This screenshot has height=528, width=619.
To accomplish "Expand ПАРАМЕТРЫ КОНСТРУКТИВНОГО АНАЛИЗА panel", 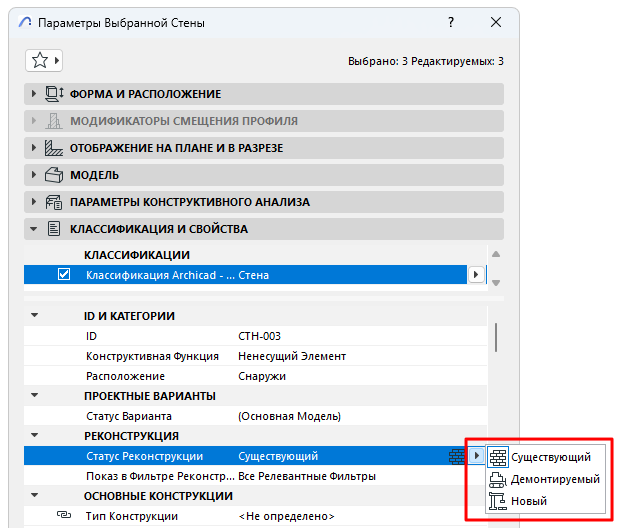I will pos(34,202).
